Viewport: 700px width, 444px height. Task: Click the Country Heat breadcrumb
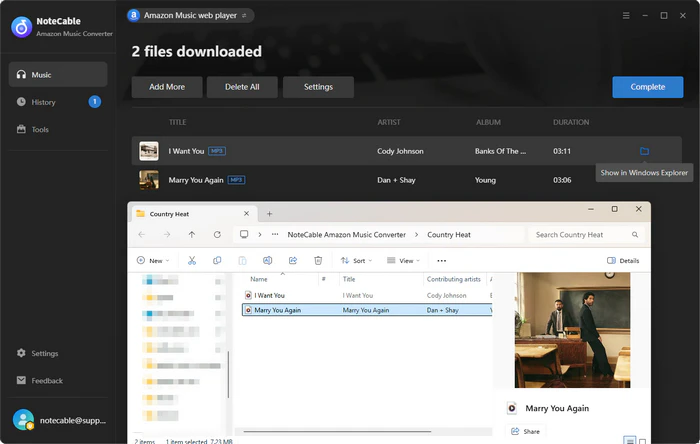[x=449, y=235]
